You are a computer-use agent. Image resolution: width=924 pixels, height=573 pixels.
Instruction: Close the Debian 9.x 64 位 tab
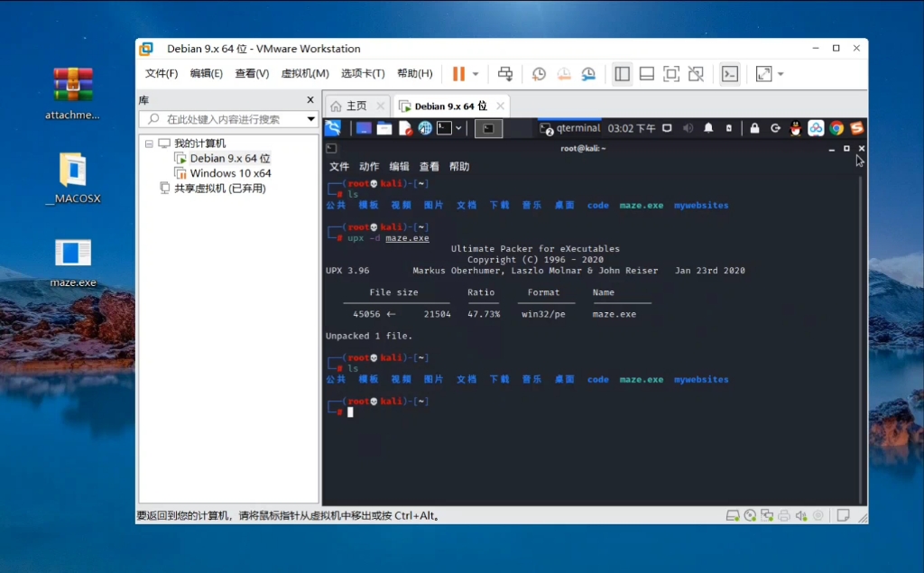click(500, 106)
